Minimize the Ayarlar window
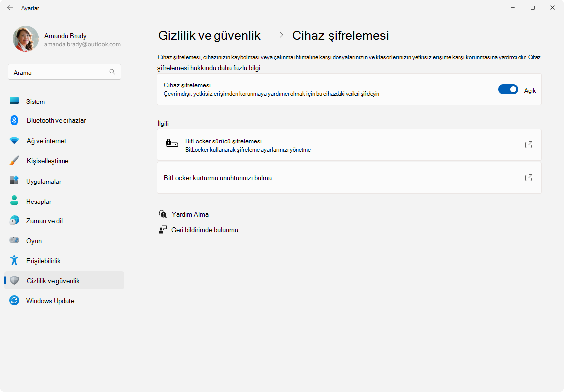The width and height of the screenshot is (564, 392). tap(513, 8)
